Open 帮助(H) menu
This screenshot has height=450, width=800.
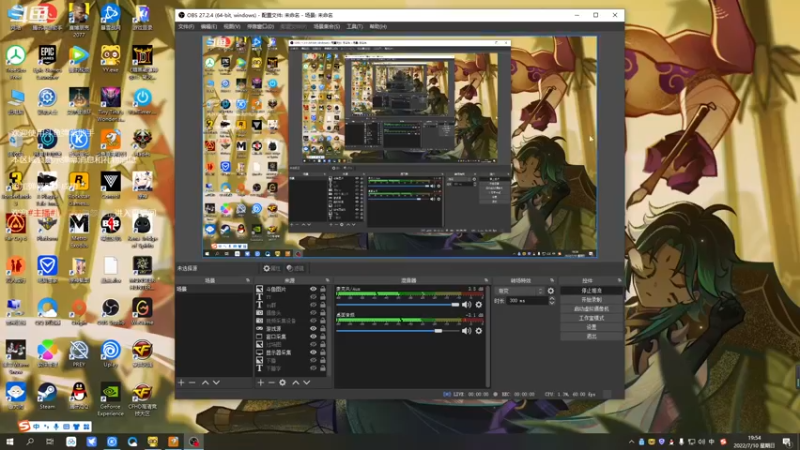[378, 27]
